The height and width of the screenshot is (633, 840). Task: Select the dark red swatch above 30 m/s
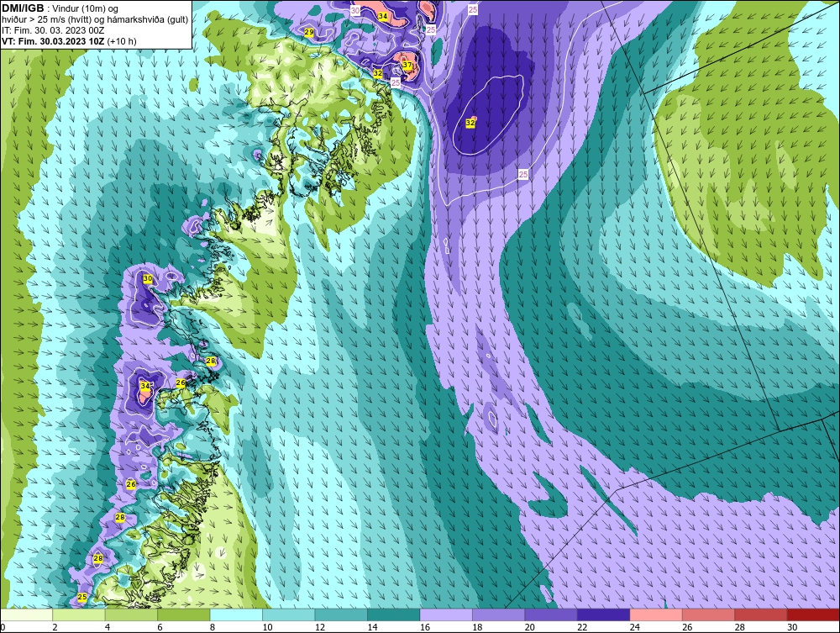(814, 615)
